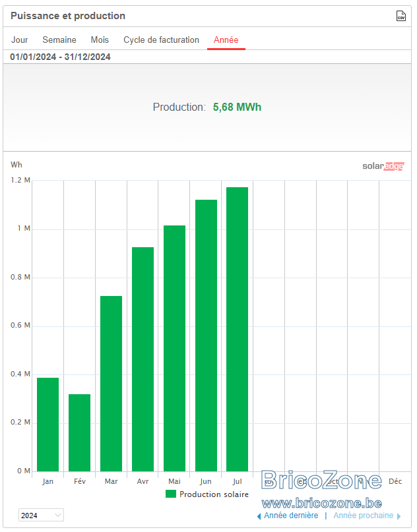Screen dimensions: 417x532
Task: Open the Mois tab
Action: click(x=100, y=40)
